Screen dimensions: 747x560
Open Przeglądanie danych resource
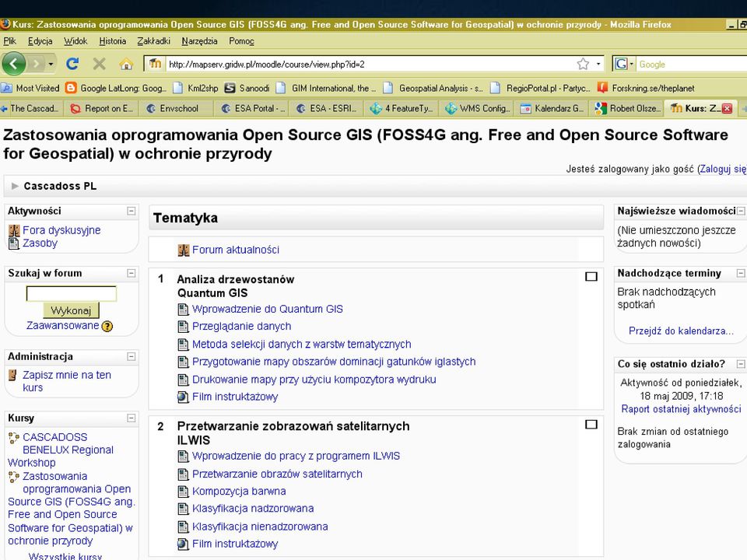(241, 327)
